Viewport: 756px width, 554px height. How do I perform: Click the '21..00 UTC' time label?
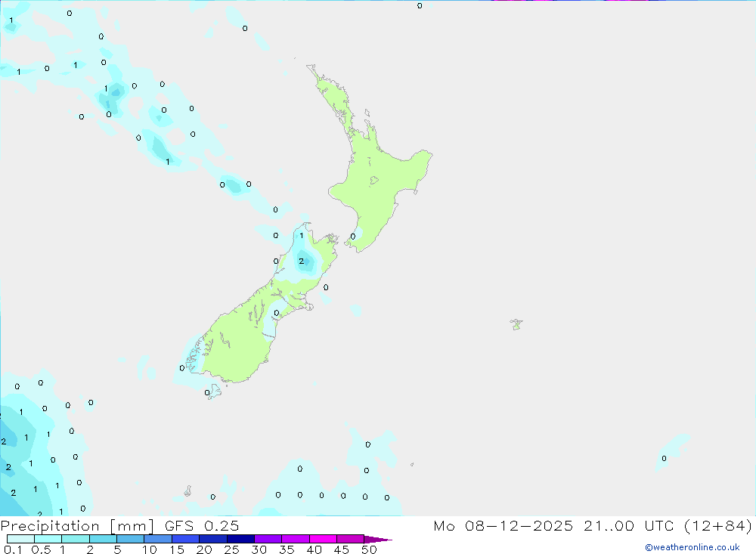(x=629, y=525)
